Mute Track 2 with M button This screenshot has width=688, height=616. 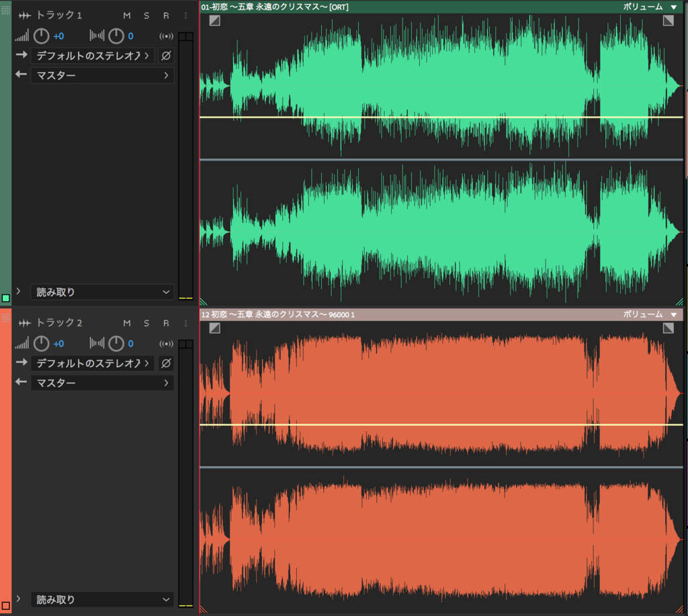coord(127,323)
